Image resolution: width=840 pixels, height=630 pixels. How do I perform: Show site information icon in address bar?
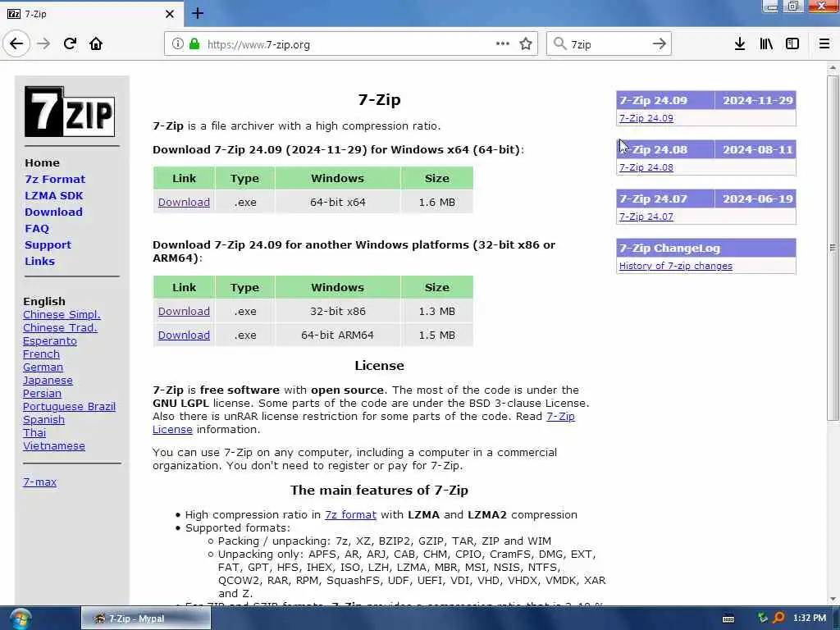177,44
